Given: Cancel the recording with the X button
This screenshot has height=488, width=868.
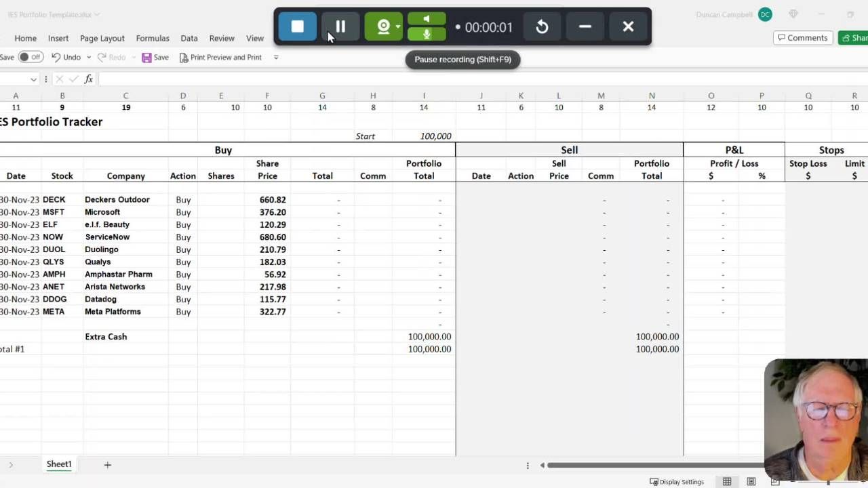Looking at the screenshot, I should [x=628, y=26].
